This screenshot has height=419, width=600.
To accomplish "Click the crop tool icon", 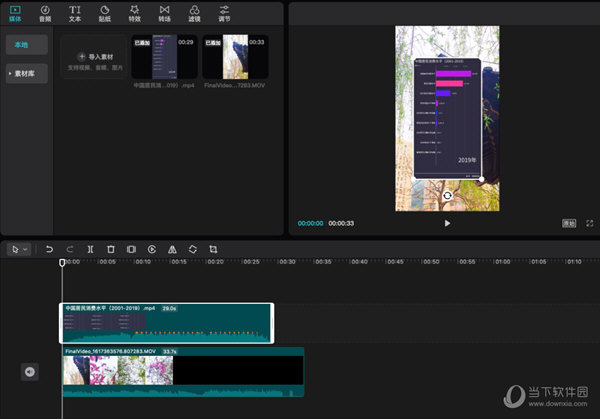I will pos(213,249).
